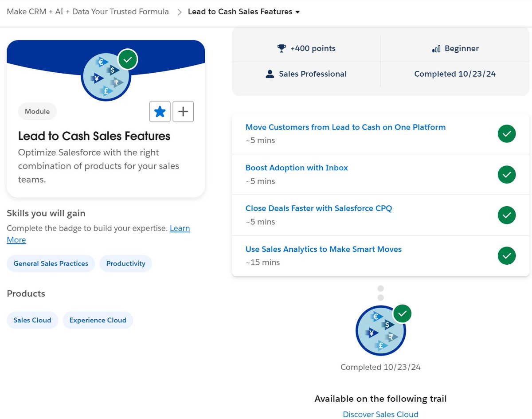This screenshot has width=532, height=419.
Task: Select the General Sales Practices skill tag
Action: coord(51,263)
